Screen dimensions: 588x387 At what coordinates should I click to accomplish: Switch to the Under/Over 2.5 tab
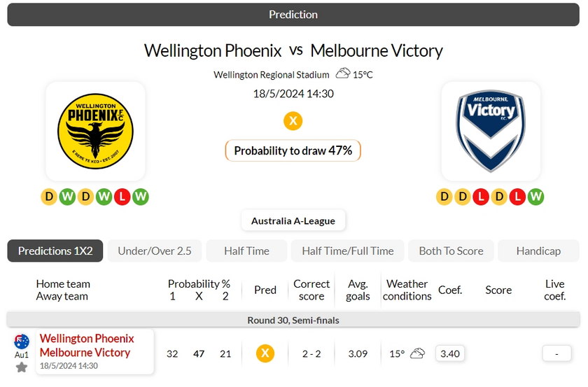[155, 251]
